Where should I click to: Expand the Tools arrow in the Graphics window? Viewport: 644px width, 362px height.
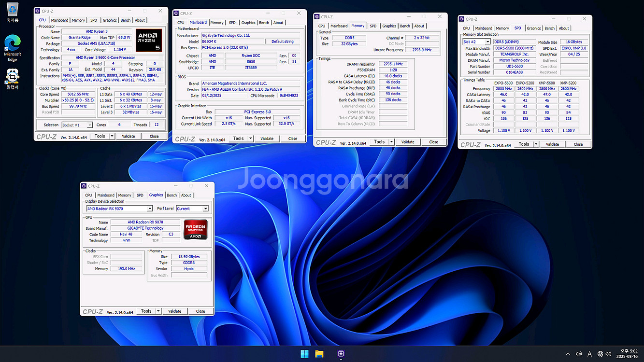click(x=159, y=311)
